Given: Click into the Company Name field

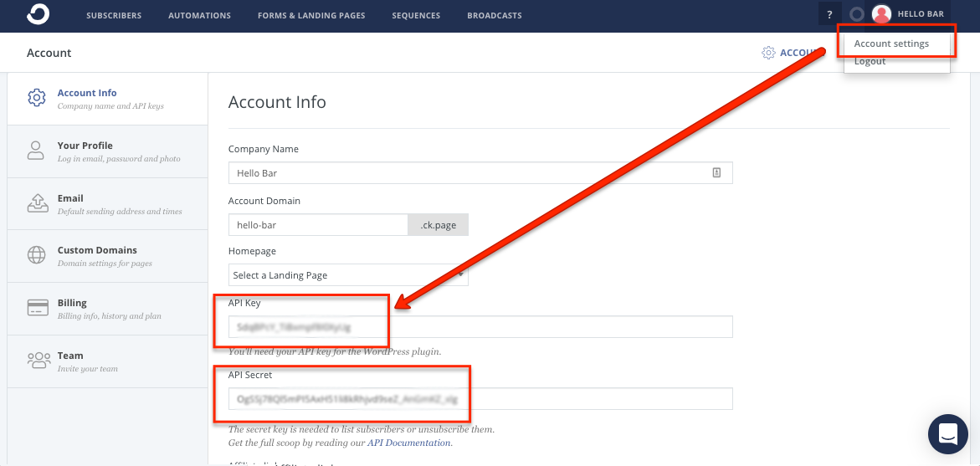Looking at the screenshot, I should [x=480, y=173].
